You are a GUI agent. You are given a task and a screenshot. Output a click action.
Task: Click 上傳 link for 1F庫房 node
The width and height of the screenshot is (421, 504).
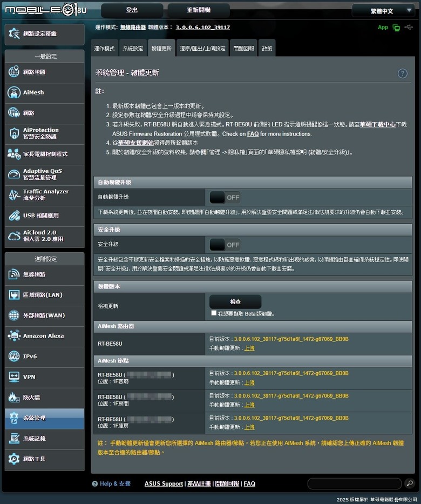coord(249,427)
